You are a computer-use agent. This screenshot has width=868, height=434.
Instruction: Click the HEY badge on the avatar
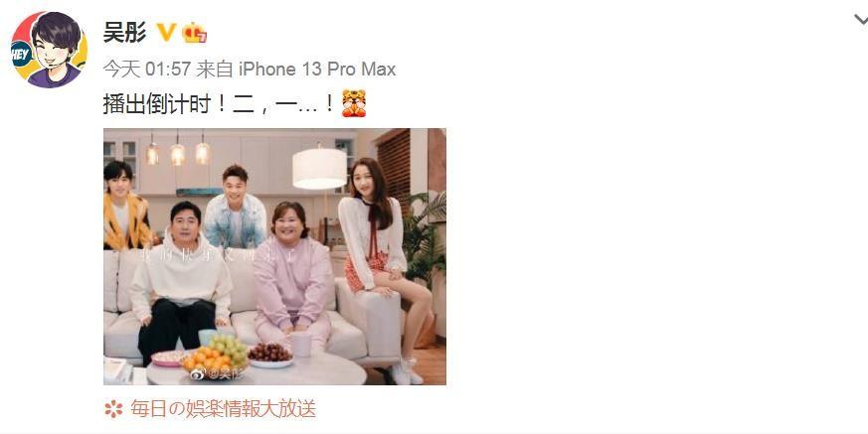pyautogui.click(x=21, y=54)
